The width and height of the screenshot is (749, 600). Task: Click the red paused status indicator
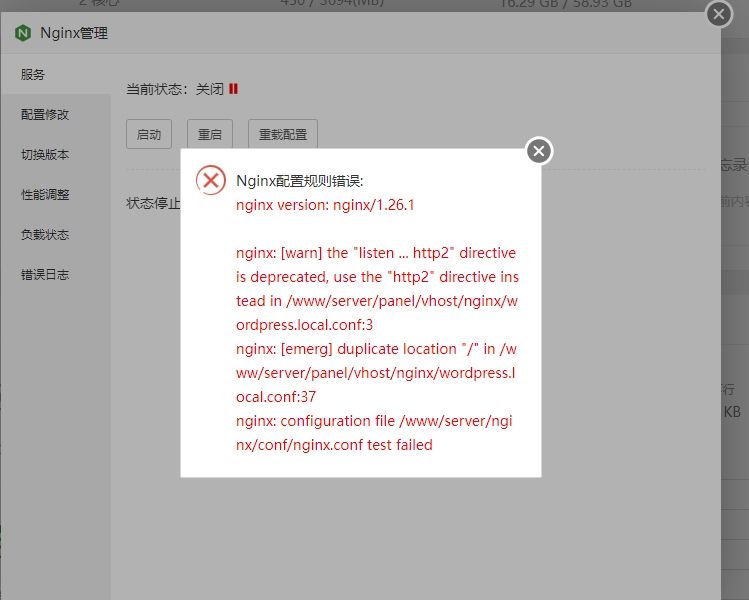(233, 89)
